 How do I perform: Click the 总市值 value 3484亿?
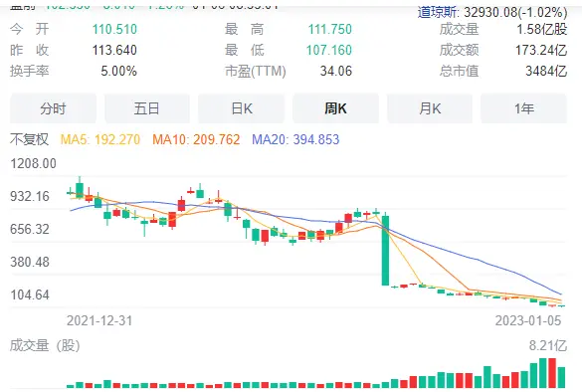point(546,71)
